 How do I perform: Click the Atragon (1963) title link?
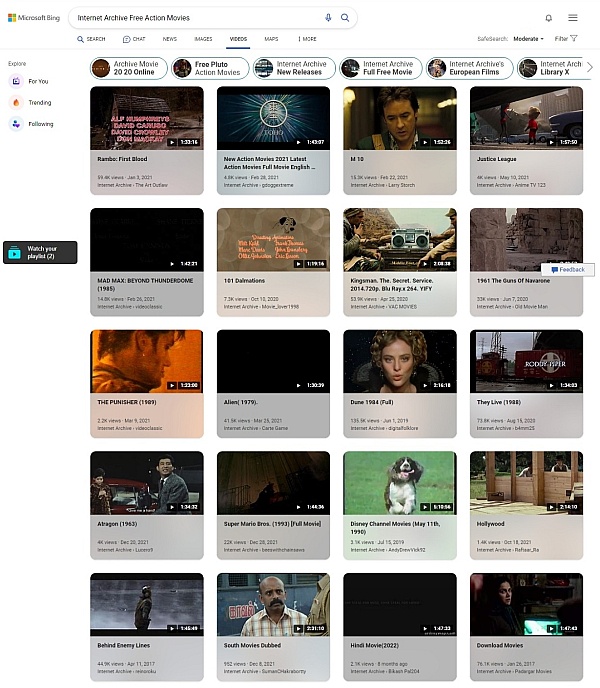click(x=117, y=523)
